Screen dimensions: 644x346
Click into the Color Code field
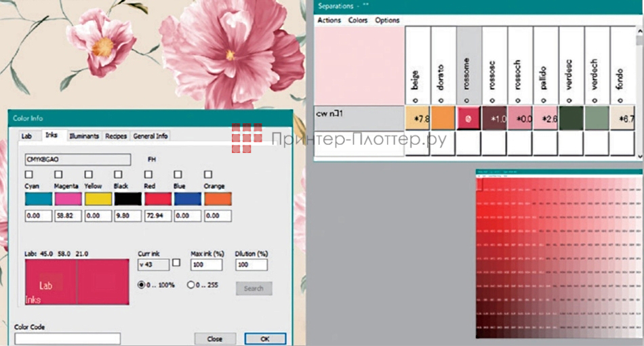[67, 339]
